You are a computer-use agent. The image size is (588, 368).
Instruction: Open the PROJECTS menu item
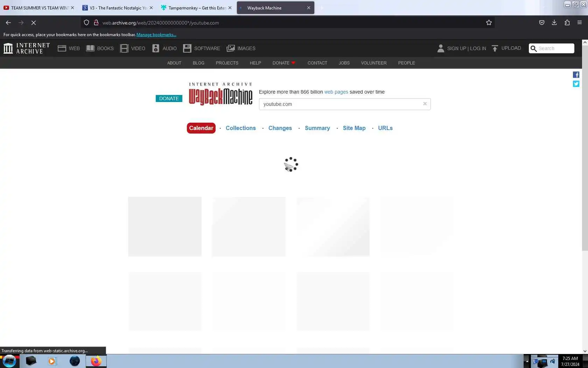pyautogui.click(x=227, y=63)
